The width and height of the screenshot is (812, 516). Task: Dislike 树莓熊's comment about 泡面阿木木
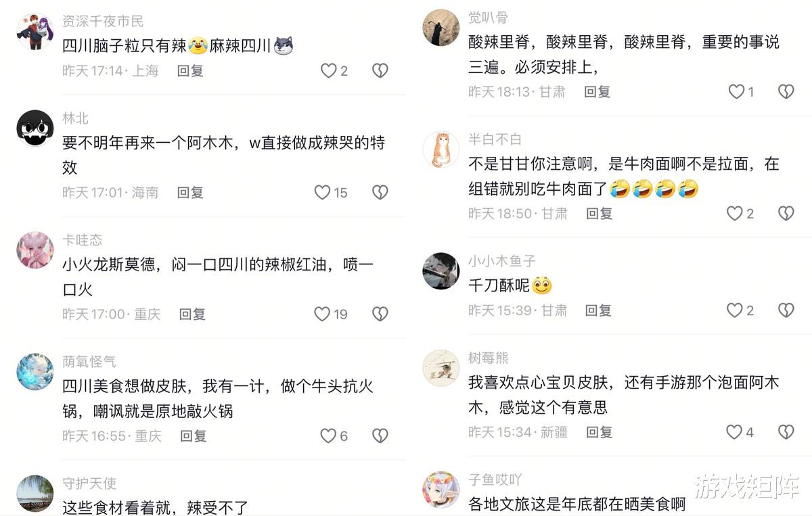pyautogui.click(x=786, y=431)
